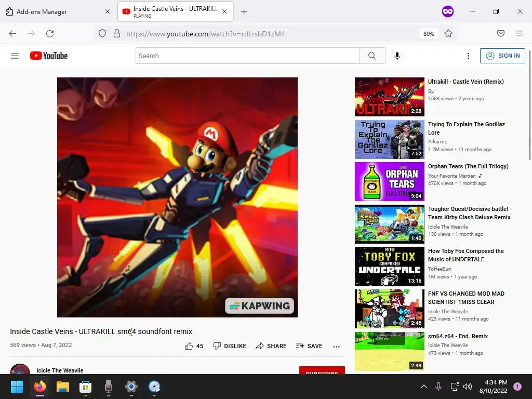Open Trying To Explain The Gorillaz Lore title
The height and width of the screenshot is (399, 532).
coord(466,128)
